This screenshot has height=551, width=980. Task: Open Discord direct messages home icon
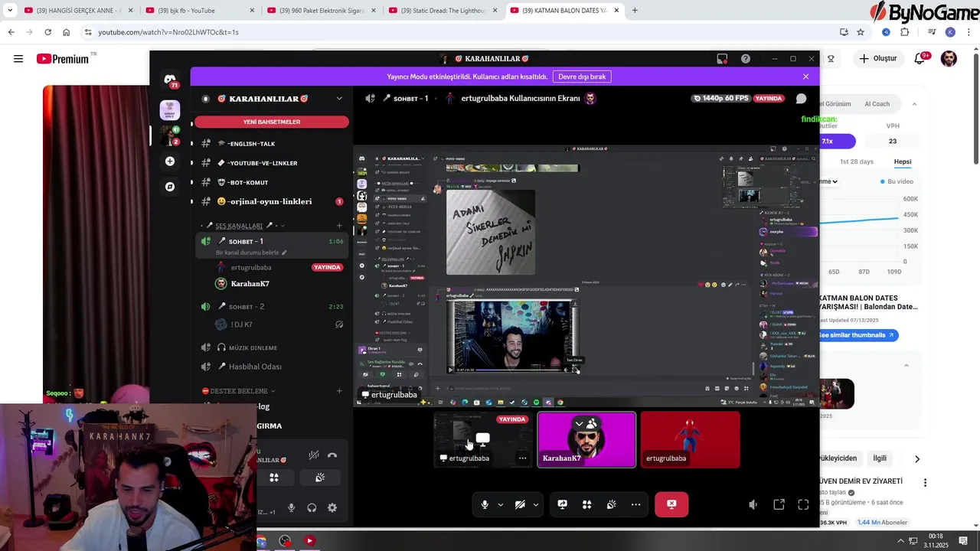tap(170, 80)
